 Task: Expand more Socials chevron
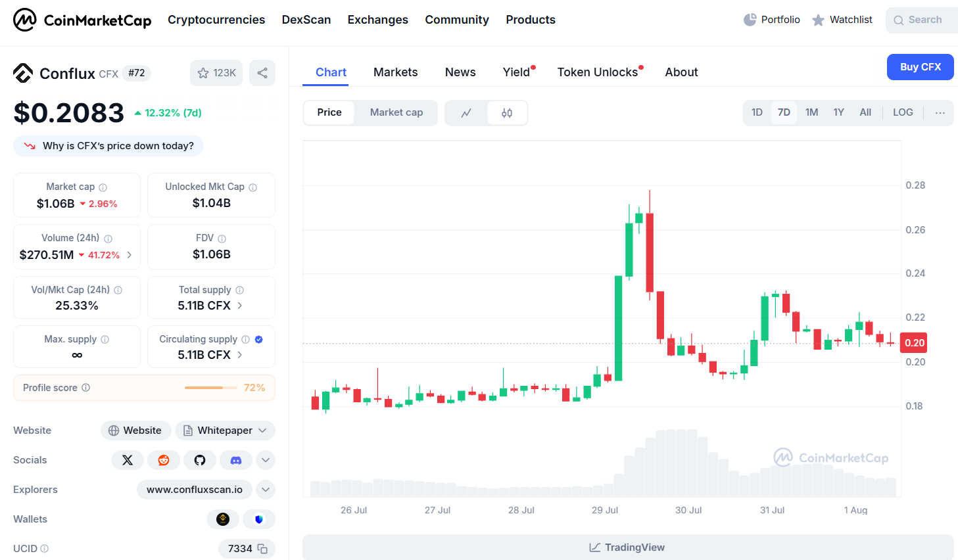[x=266, y=460]
